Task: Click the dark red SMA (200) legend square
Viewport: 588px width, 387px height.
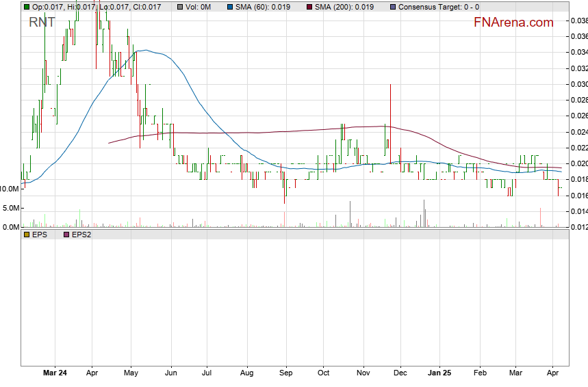Action: tap(309, 7)
